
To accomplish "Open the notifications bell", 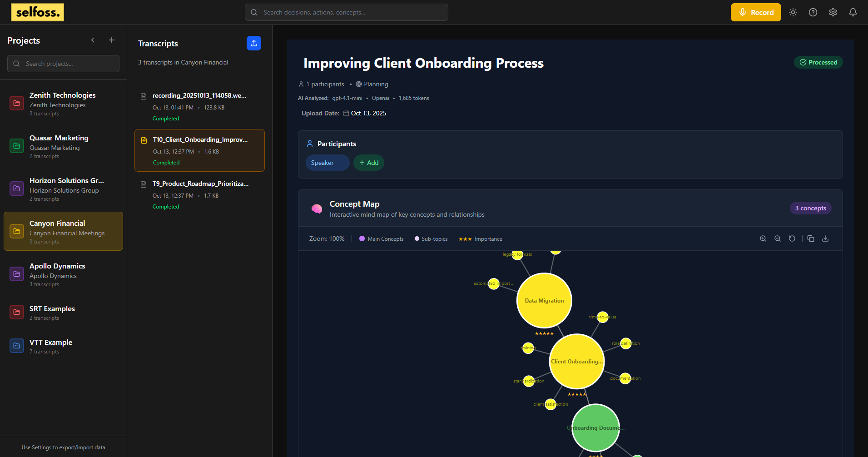I will (853, 12).
